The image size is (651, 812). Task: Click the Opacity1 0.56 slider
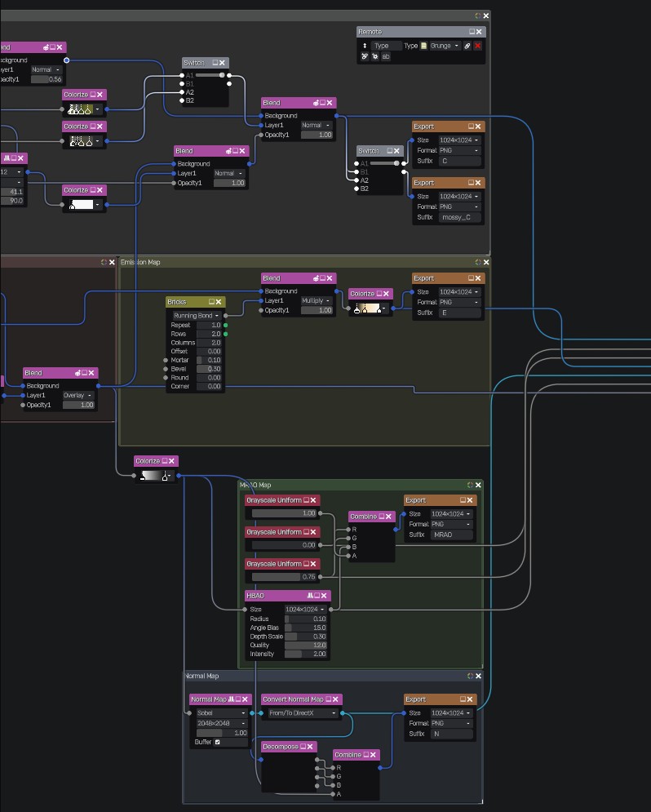[x=46, y=79]
